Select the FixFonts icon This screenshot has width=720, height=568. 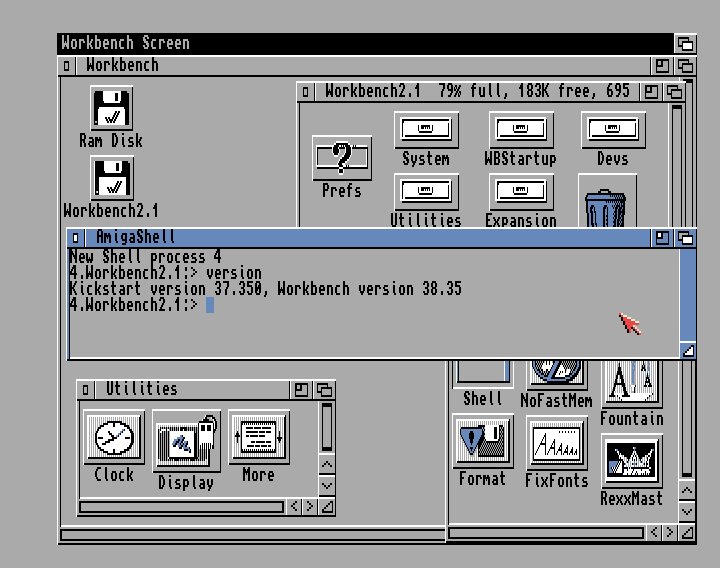coord(557,443)
